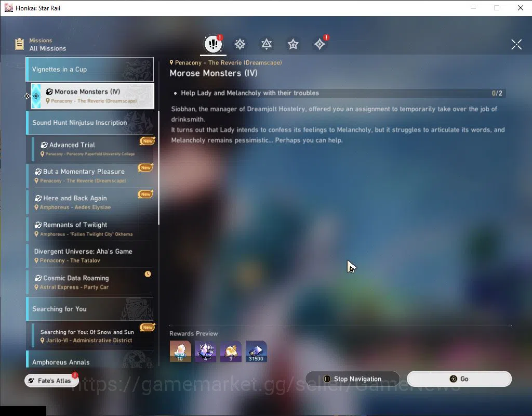This screenshot has height=416, width=532.
Task: Select the All Missions exclamation tab
Action: [213, 44]
